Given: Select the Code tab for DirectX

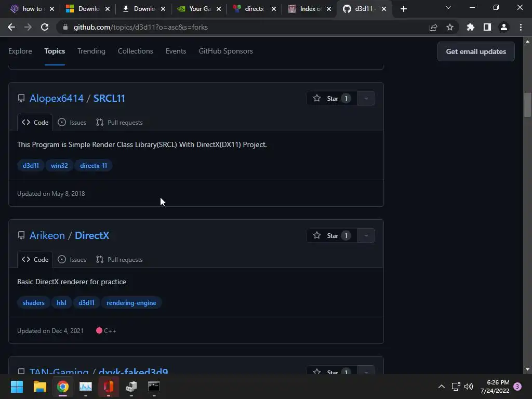Looking at the screenshot, I should click(x=35, y=260).
